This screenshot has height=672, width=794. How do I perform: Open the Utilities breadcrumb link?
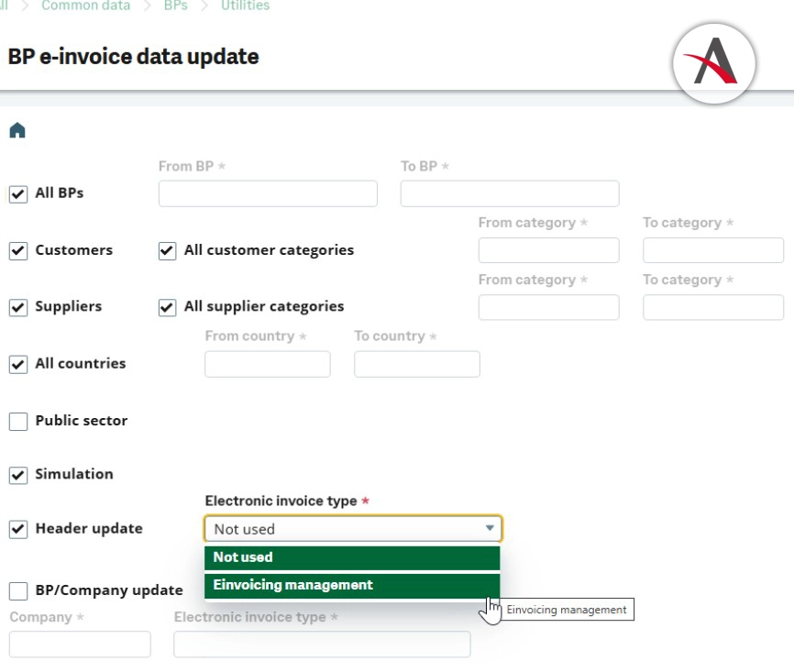point(245,6)
